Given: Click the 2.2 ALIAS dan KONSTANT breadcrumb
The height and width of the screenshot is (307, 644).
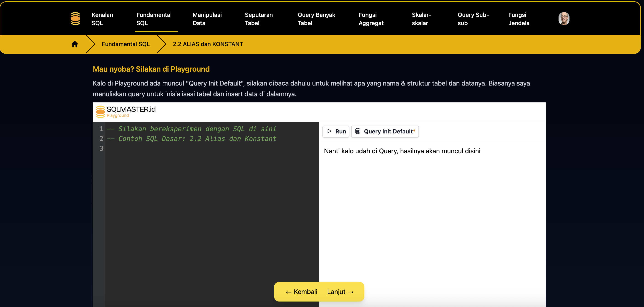Looking at the screenshot, I should 208,44.
